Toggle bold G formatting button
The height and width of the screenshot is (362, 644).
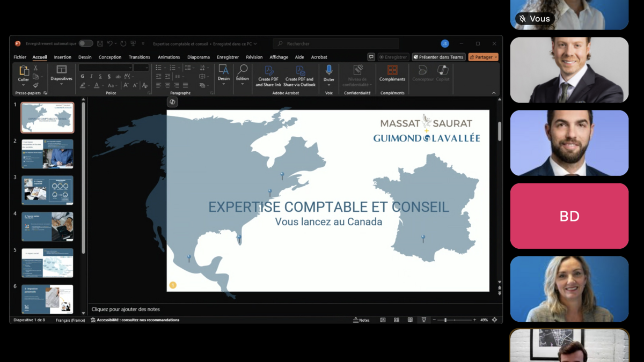click(x=83, y=77)
